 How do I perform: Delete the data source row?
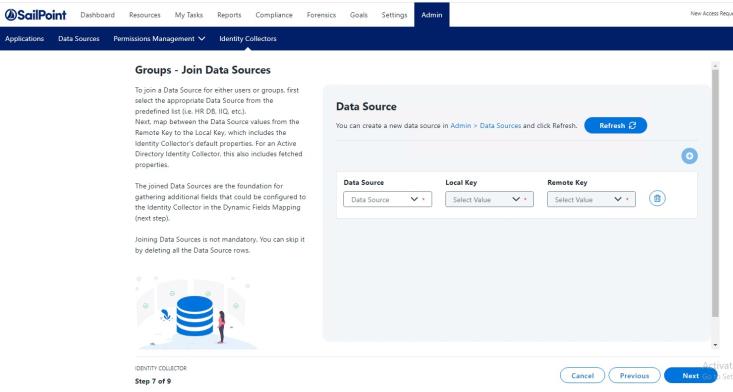pyautogui.click(x=657, y=199)
